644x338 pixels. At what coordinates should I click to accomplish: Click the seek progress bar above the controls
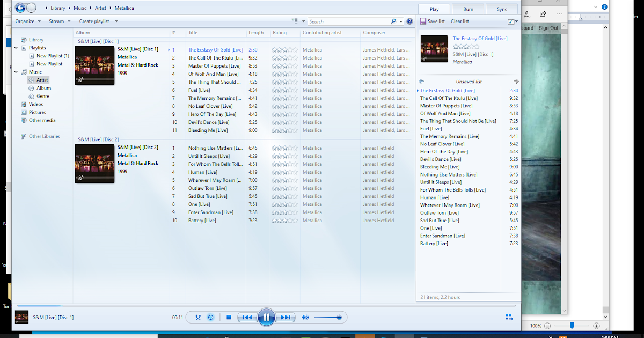266,306
